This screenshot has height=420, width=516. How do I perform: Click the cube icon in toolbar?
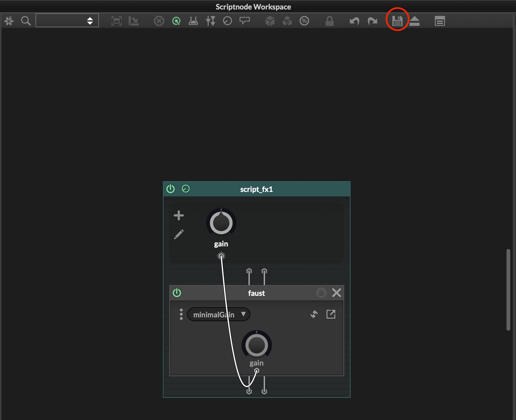[270, 21]
